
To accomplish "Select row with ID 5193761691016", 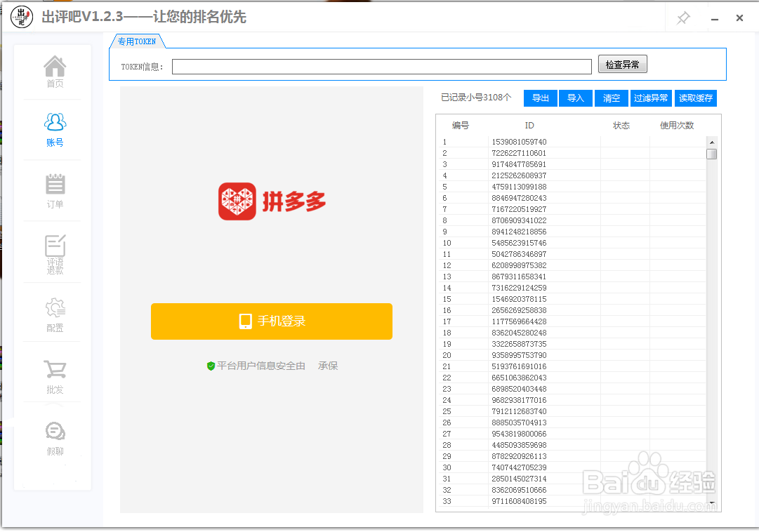I will click(x=572, y=366).
